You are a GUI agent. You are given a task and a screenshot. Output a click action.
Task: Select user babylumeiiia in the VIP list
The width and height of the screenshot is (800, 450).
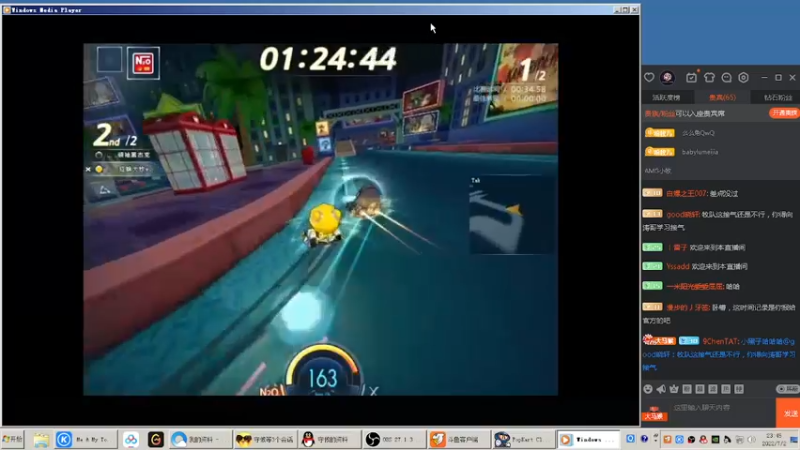(699, 152)
